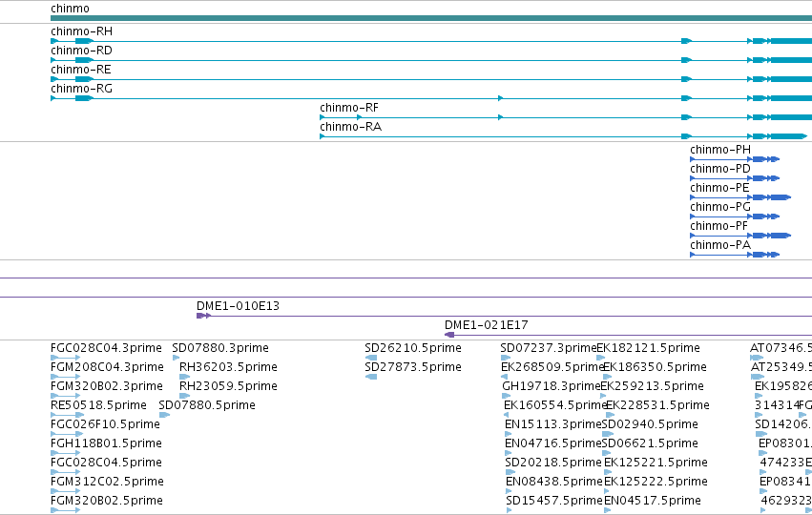Select SD02940.5prime EST label

click(650, 424)
